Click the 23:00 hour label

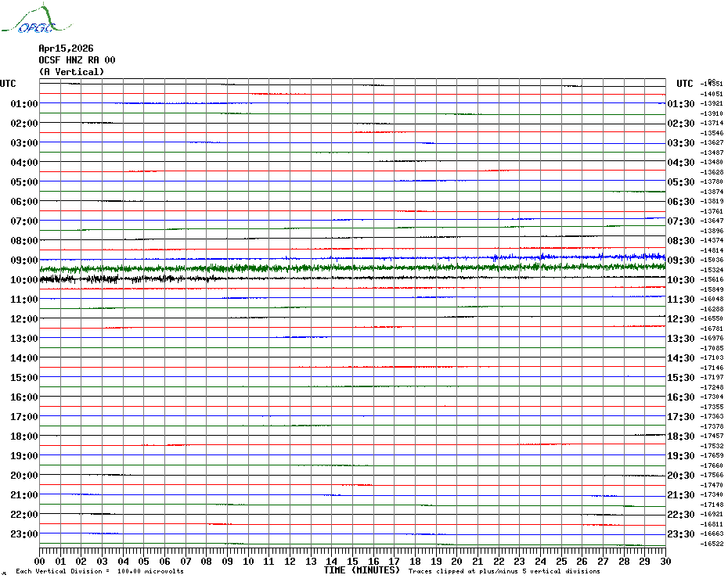point(24,533)
